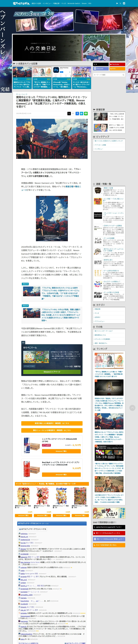Open the ゲームが変えた日本語 series icon
This screenshot has height=644, width=138.
(98, 295)
